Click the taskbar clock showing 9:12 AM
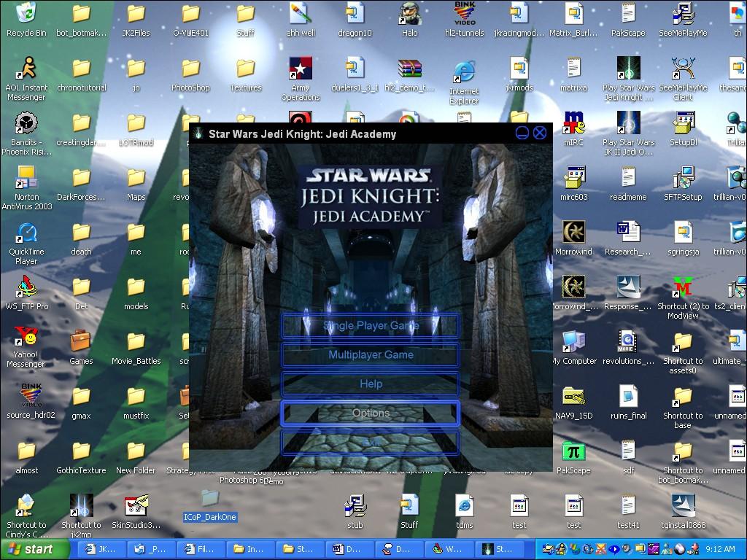 click(720, 549)
